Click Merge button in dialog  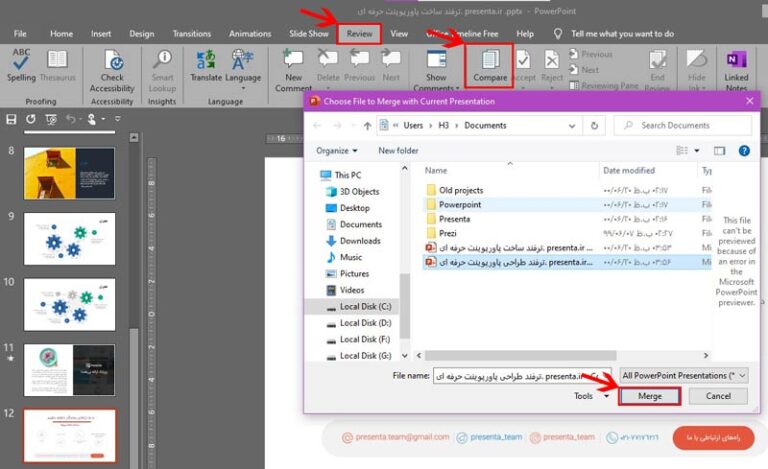(x=649, y=396)
